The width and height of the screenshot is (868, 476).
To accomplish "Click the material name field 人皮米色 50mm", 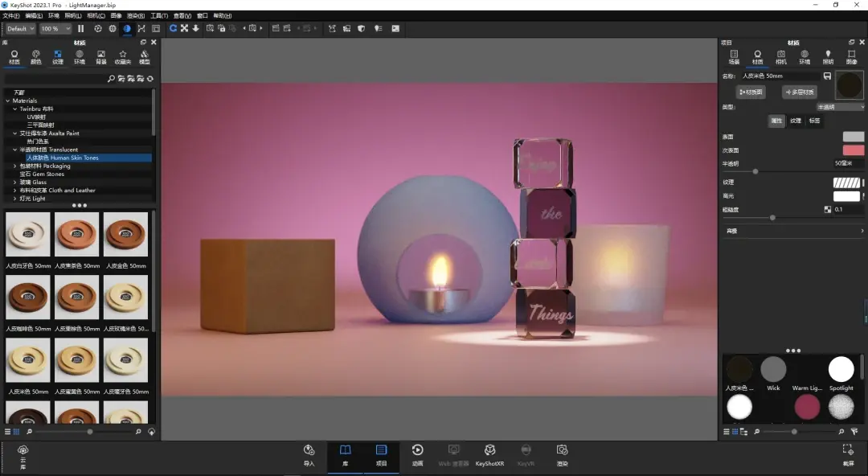I will coord(780,76).
